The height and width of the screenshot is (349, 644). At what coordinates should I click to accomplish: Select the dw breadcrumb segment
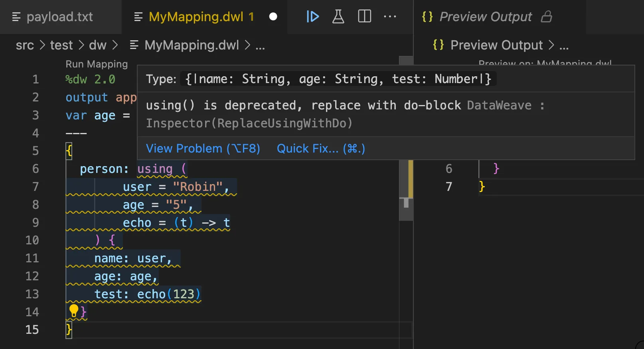[x=98, y=45]
